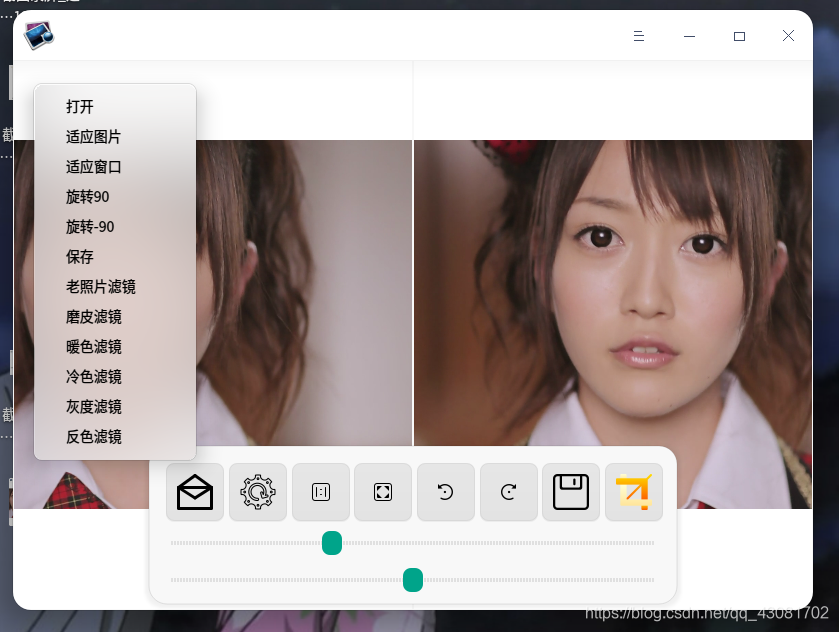This screenshot has width=839, height=632.
Task: Open the hamburger menu in title bar
Action: click(639, 36)
